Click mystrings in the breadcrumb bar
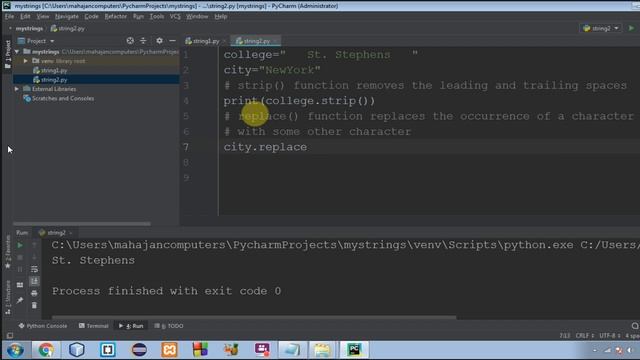Image resolution: width=640 pixels, height=360 pixels. 29,28
